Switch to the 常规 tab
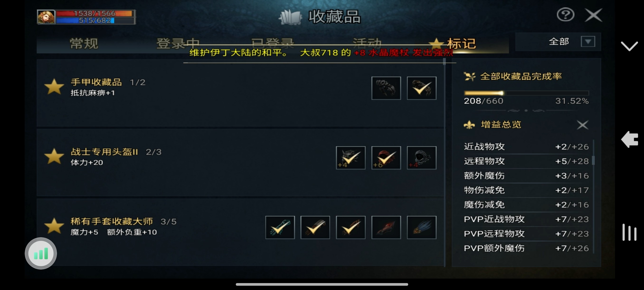644x290 pixels. [x=84, y=43]
